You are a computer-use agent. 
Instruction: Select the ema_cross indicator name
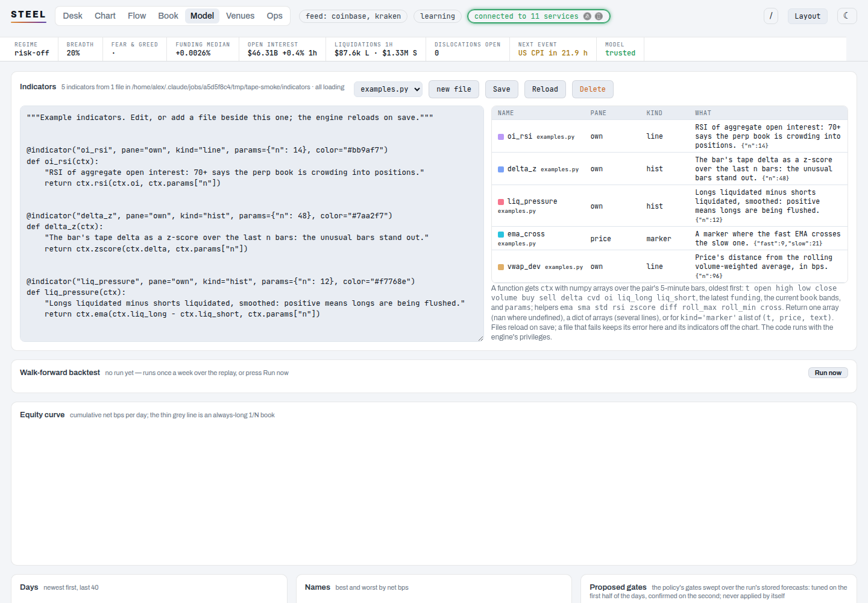tap(526, 234)
